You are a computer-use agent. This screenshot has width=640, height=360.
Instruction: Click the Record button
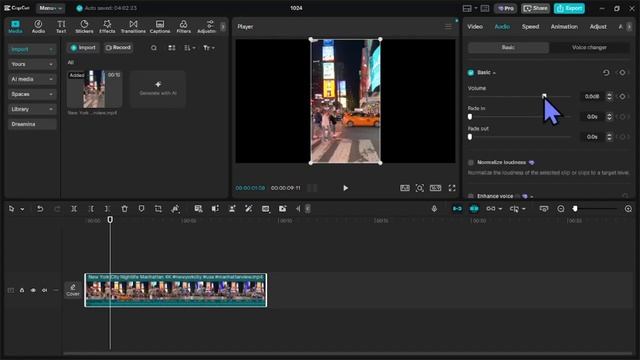point(118,48)
